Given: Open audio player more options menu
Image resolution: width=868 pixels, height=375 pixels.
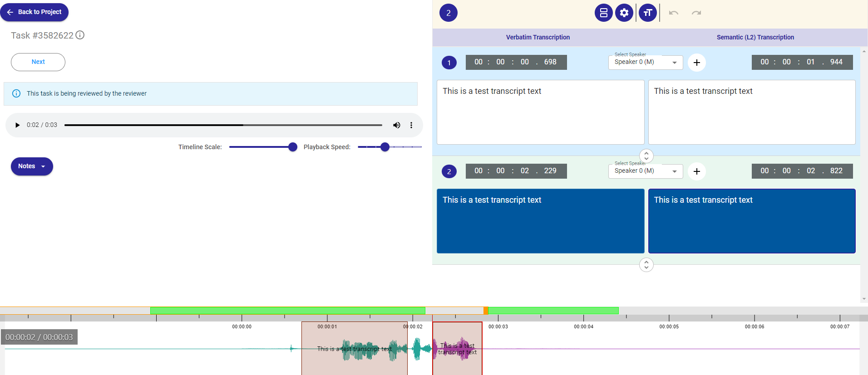Looking at the screenshot, I should tap(411, 125).
